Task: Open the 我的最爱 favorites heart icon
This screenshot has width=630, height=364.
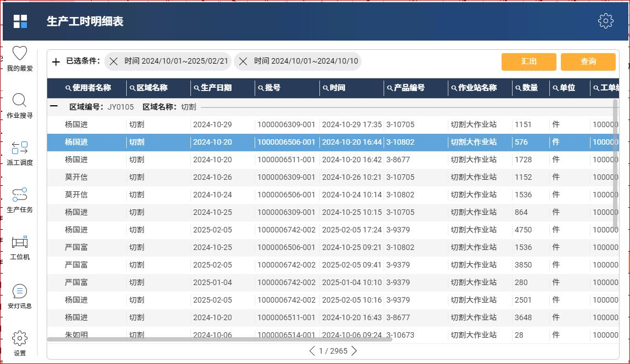Action: (x=20, y=54)
